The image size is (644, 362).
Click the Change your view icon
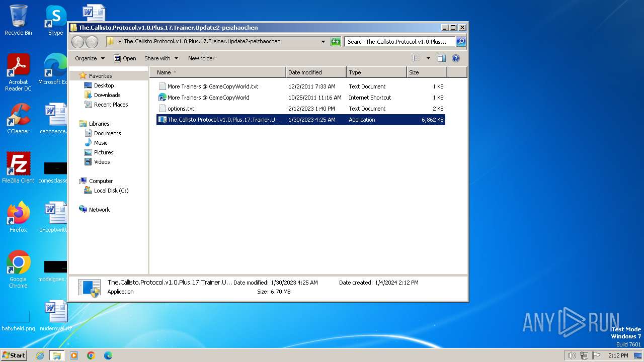click(x=416, y=58)
